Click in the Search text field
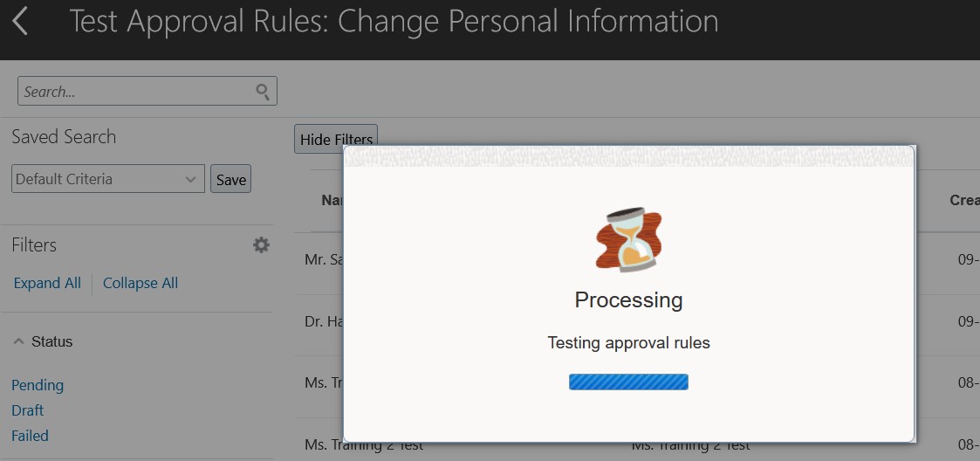Screen dimensions: 980x461 (x=138, y=92)
